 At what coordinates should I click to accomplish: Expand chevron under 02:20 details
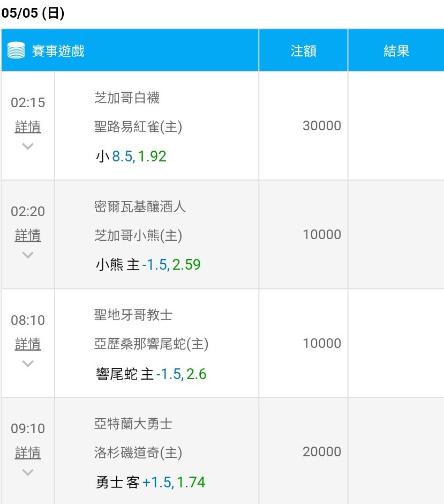(x=28, y=255)
